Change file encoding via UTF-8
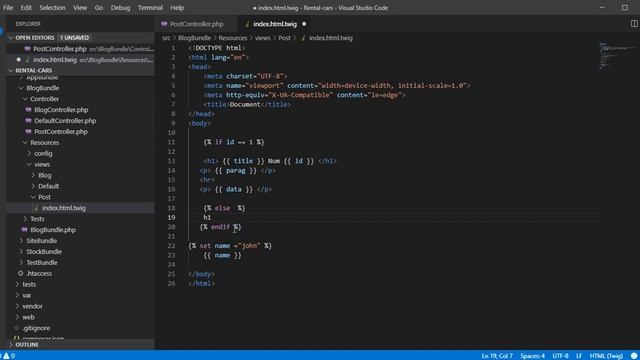Viewport: 640px width, 360px height. 560,356
